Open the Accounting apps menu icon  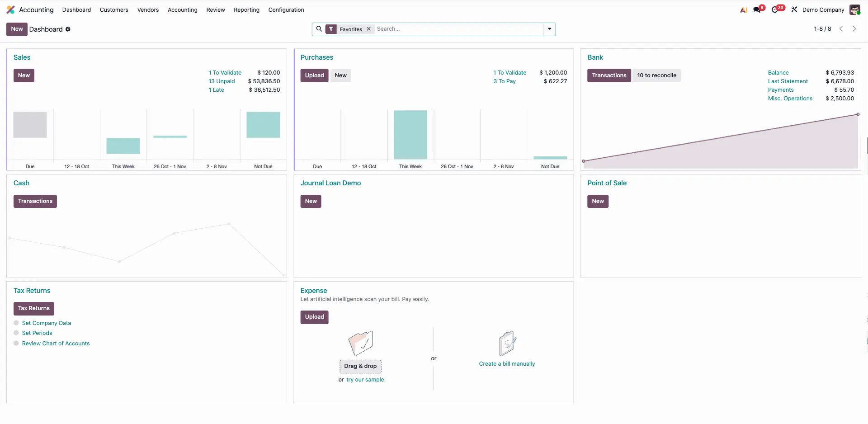pyautogui.click(x=10, y=9)
